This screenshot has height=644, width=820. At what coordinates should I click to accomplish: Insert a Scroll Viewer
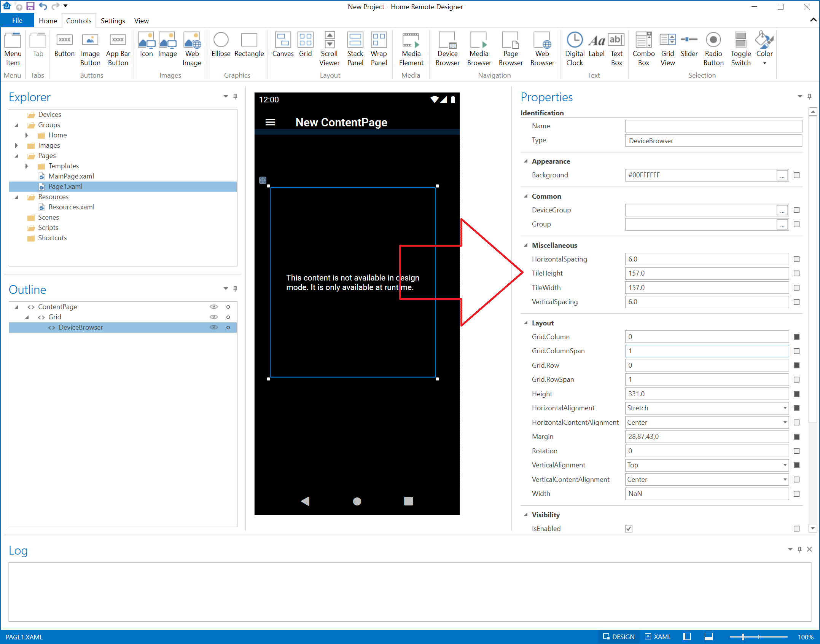[329, 49]
